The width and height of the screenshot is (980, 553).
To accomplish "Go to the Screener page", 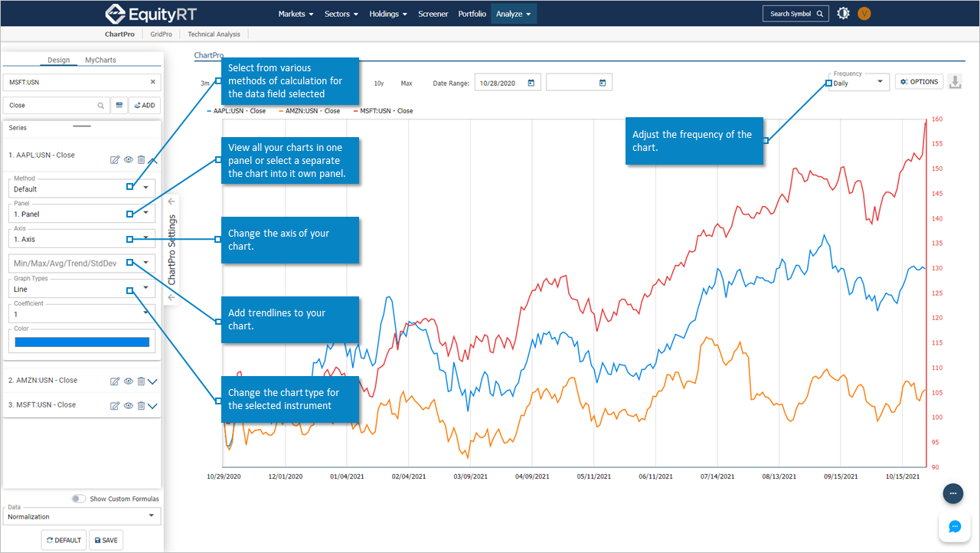I will point(433,14).
